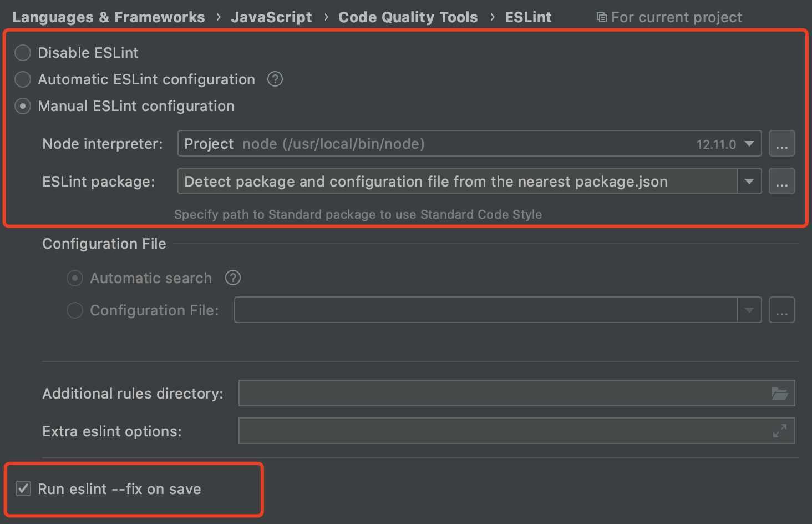Click the Standard Code Style hint text
This screenshot has height=524, width=812.
tap(358, 215)
